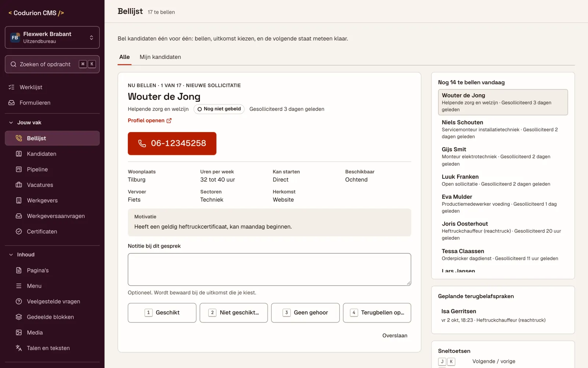Mark candidate as Geschikt
Screen dimensions: 588x368
pos(162,313)
